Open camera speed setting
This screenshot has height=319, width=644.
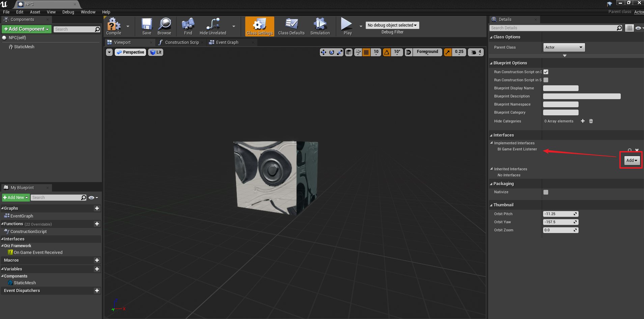476,52
